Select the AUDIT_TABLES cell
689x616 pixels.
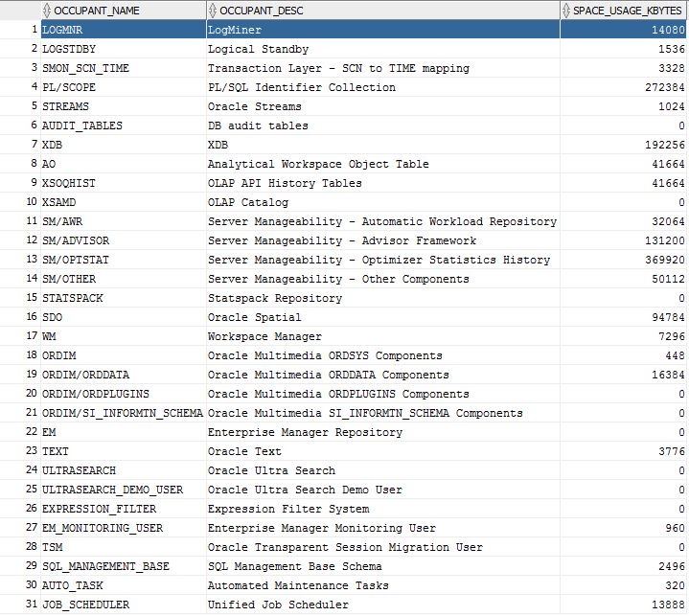[x=124, y=125]
